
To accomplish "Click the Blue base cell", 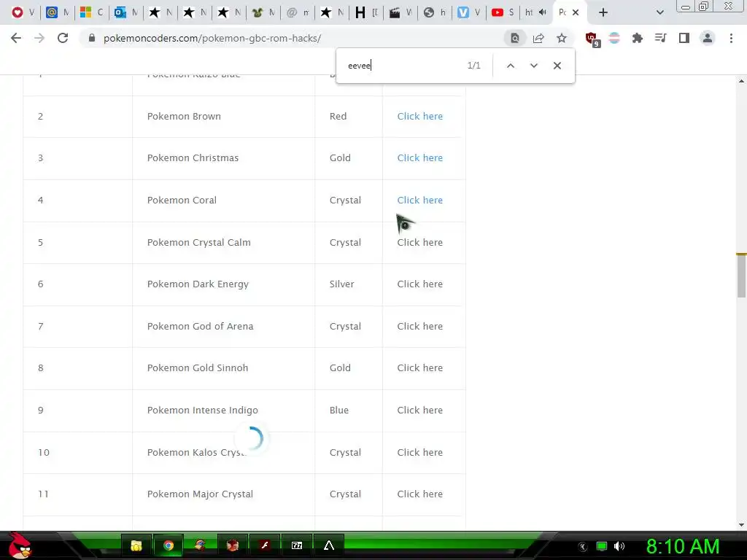I will (349, 410).
